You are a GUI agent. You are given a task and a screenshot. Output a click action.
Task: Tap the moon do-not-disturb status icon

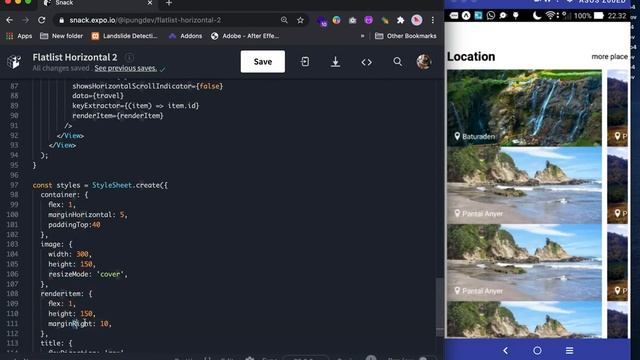pos(537,16)
